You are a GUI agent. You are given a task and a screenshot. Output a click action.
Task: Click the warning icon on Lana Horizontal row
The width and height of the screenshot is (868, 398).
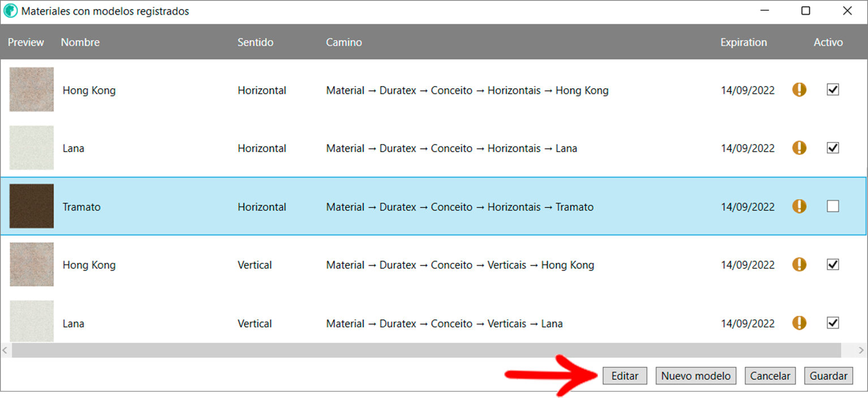tap(799, 148)
